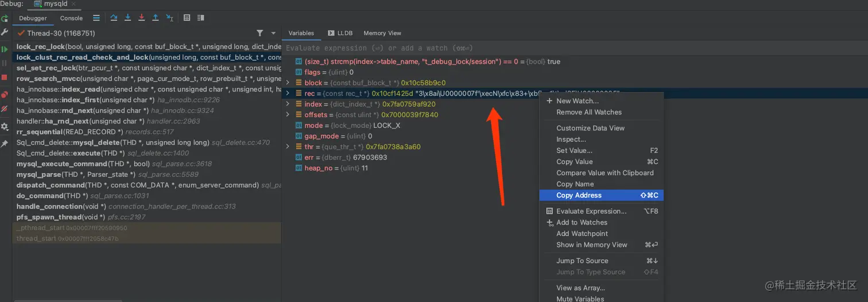This screenshot has height=302, width=868.
Task: Choose Customize Data View
Action: 602,128
